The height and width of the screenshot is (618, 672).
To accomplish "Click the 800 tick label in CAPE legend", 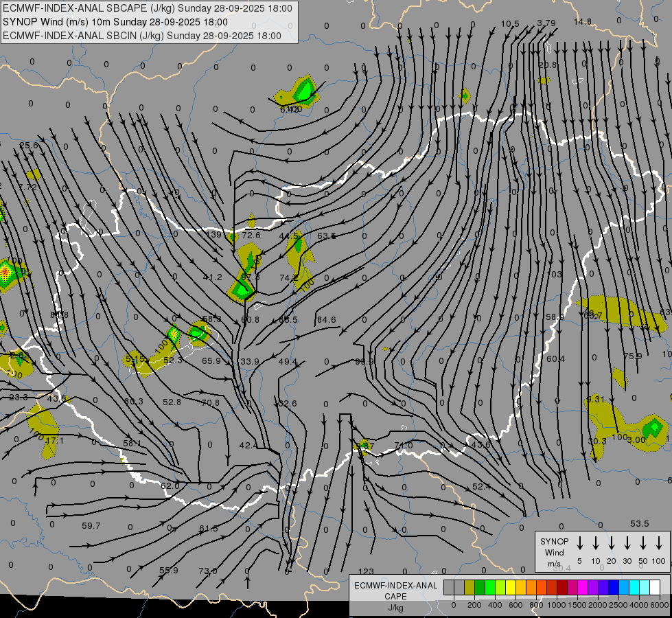I will coord(536,605).
